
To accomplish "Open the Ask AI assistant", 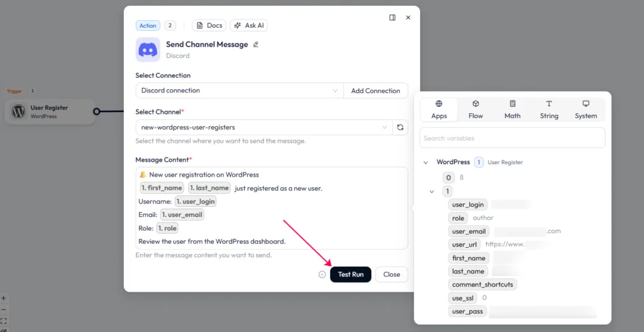I will coord(249,26).
